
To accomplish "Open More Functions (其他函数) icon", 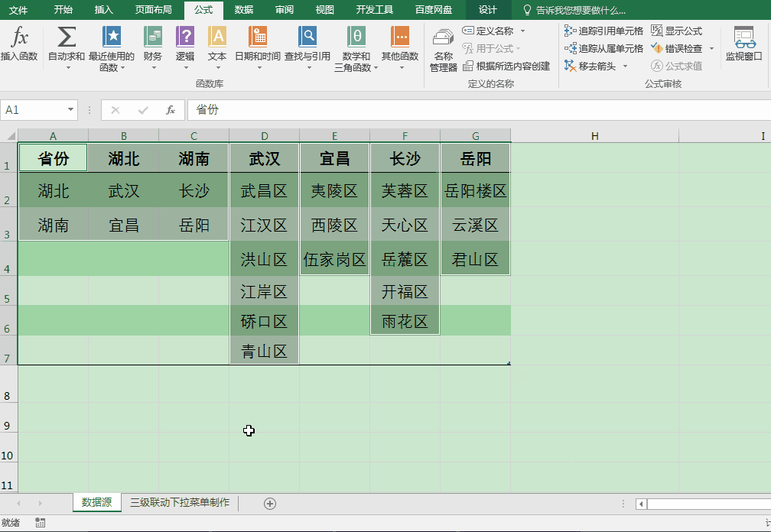I will pos(400,37).
